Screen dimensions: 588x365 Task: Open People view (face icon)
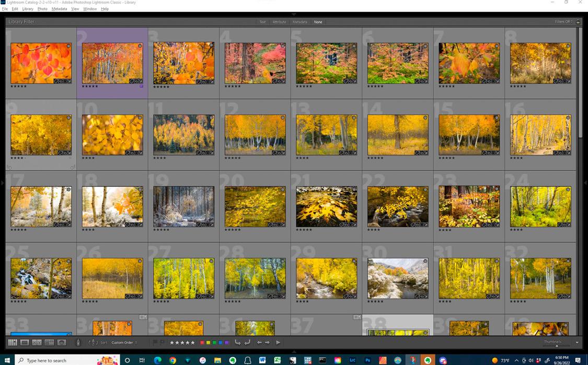(62, 343)
